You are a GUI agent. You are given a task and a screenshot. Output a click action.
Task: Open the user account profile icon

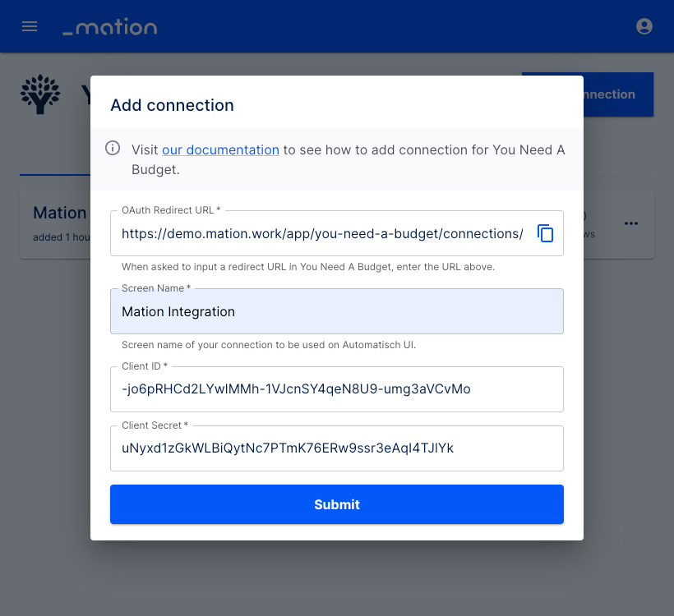[644, 26]
